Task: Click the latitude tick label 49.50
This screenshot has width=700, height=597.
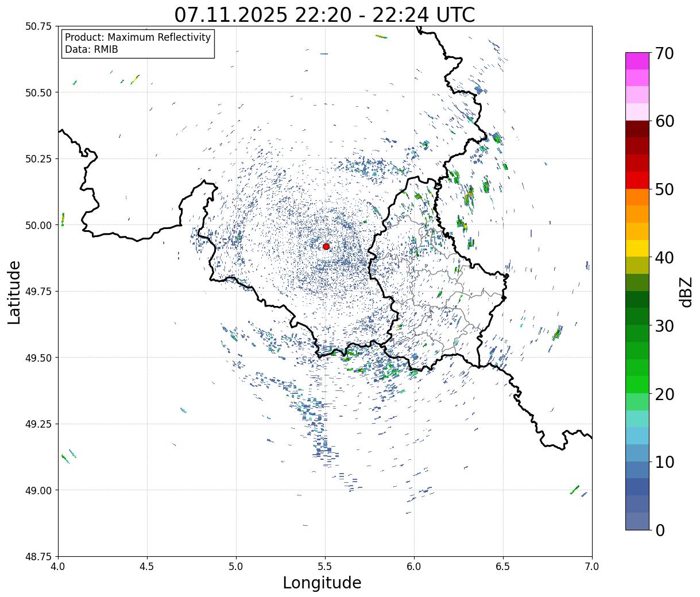Action: point(38,358)
